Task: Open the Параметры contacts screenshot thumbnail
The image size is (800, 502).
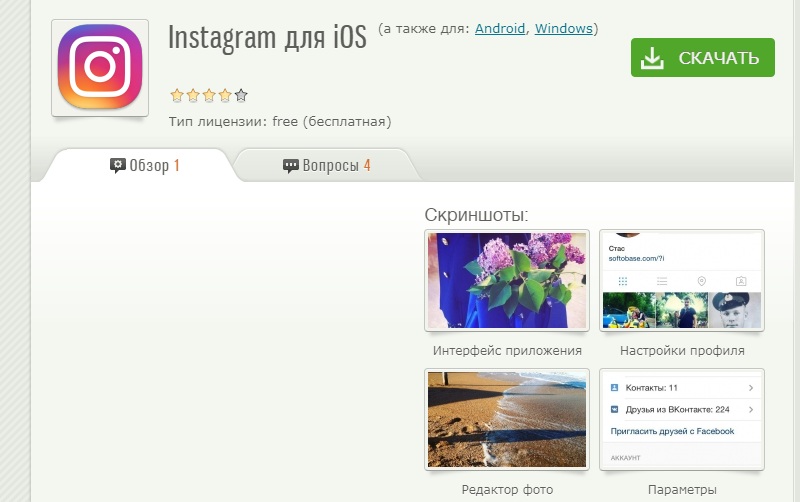Action: [x=682, y=419]
